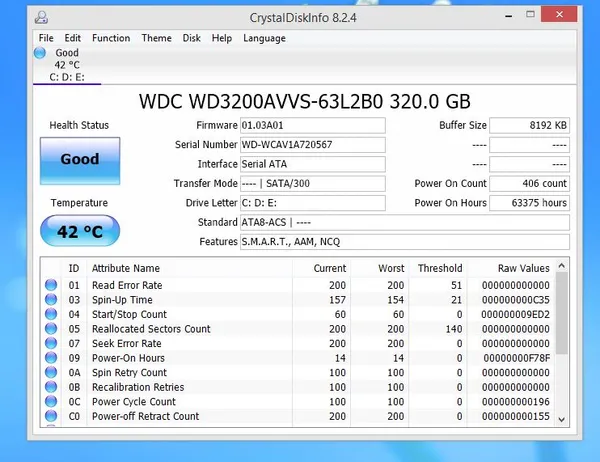Open the Disk menu
This screenshot has height=462, width=600.
[x=191, y=38]
